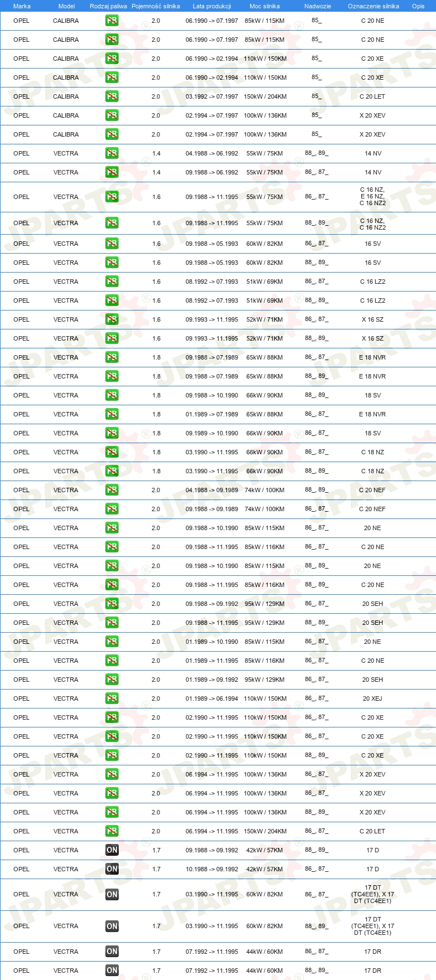
Task: Click the engine code 'C 16 NZ, E 16 NZ, C 16 NZ2'
Action: 372,196
